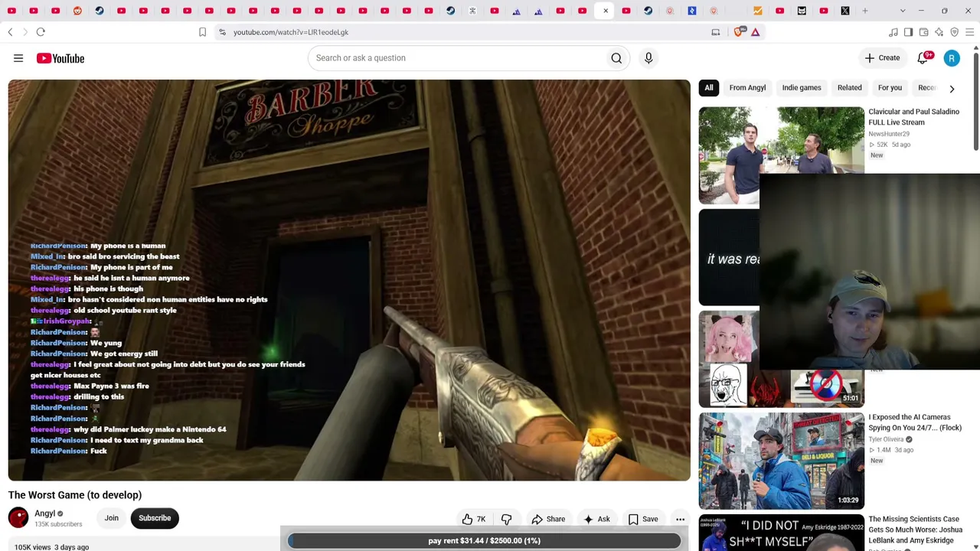Show the browser sidebar panel
980x551 pixels.
coord(908,32)
